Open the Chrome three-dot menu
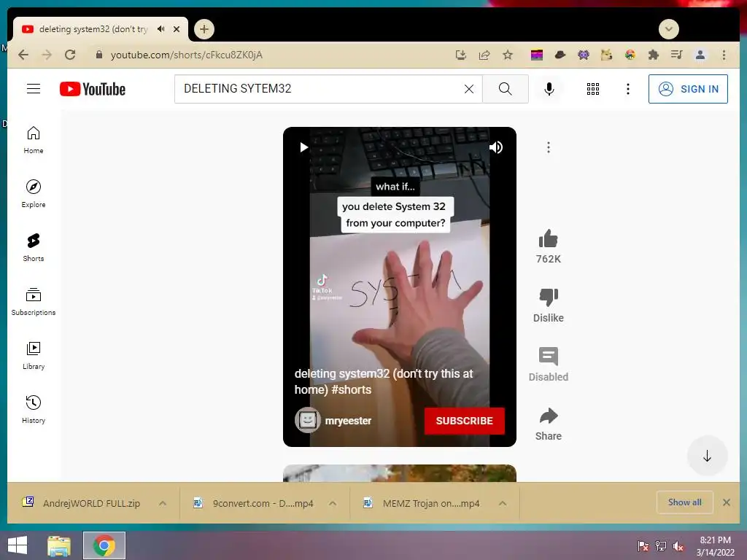The image size is (747, 560). click(x=724, y=55)
